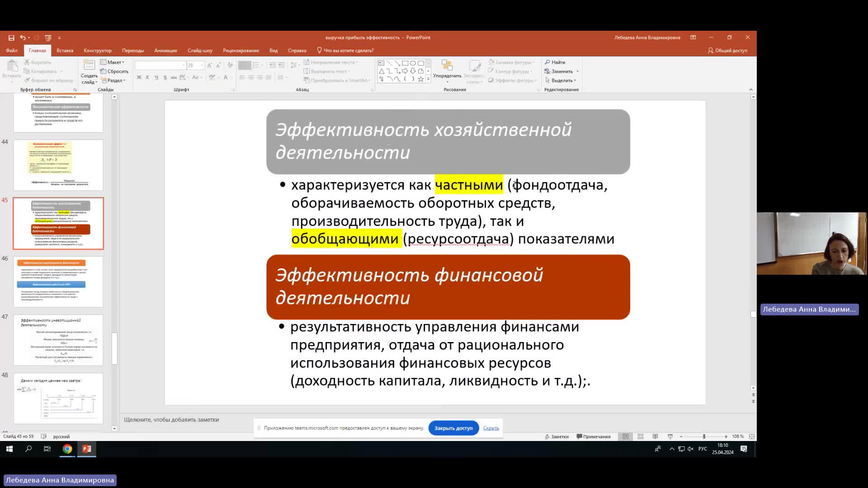This screenshot has width=868, height=488.
Task: Click the muted volume tray icon
Action: pyautogui.click(x=690, y=449)
